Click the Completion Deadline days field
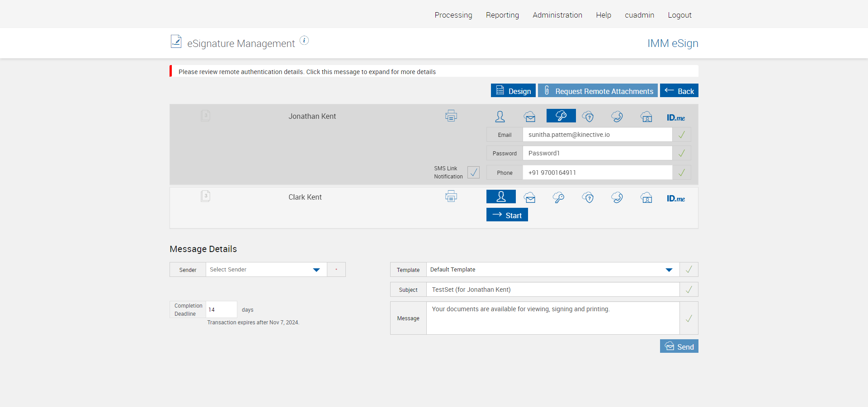Image resolution: width=868 pixels, height=407 pixels. tap(221, 310)
